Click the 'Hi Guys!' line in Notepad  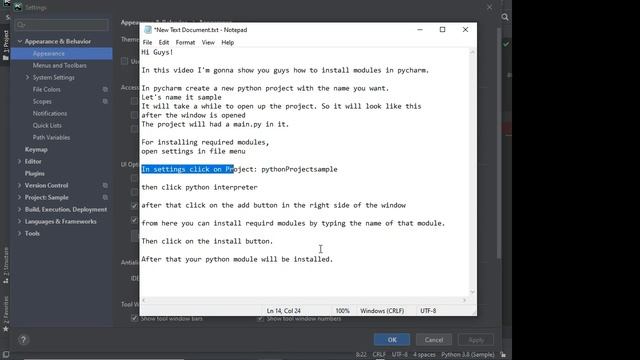pyautogui.click(x=157, y=52)
